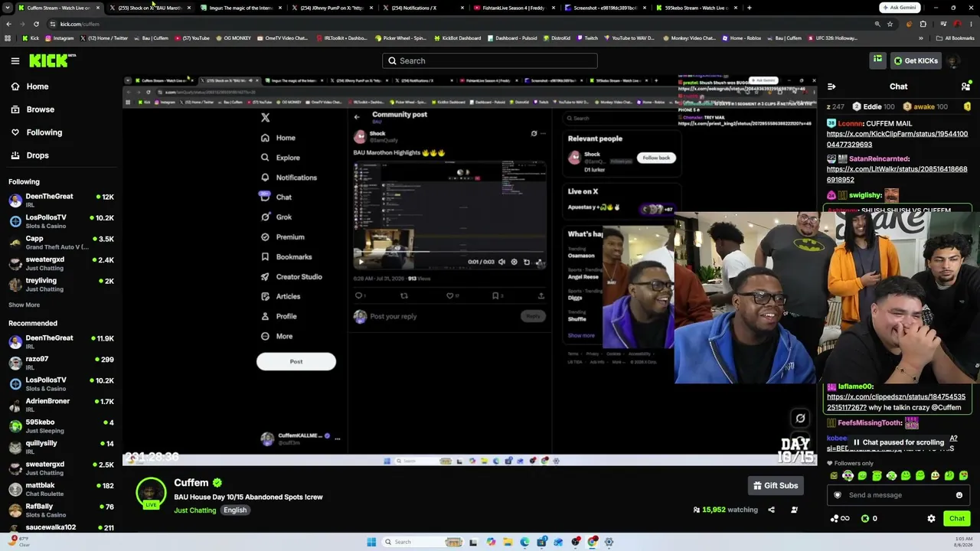Screen dimensions: 980x551
Task: Open treyliving channel in Following list
Action: coord(61,284)
